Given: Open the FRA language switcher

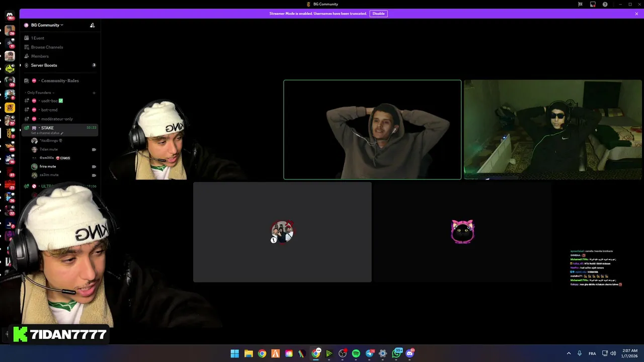Looking at the screenshot, I should click(592, 353).
